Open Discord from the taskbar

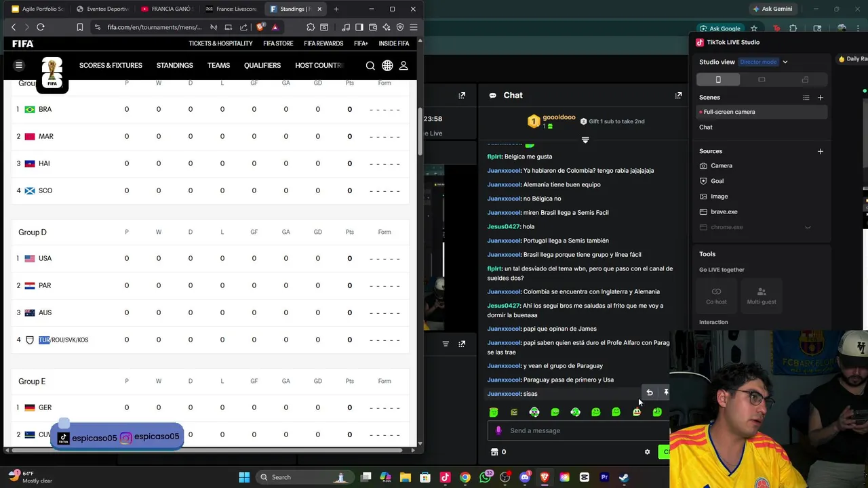(x=525, y=477)
